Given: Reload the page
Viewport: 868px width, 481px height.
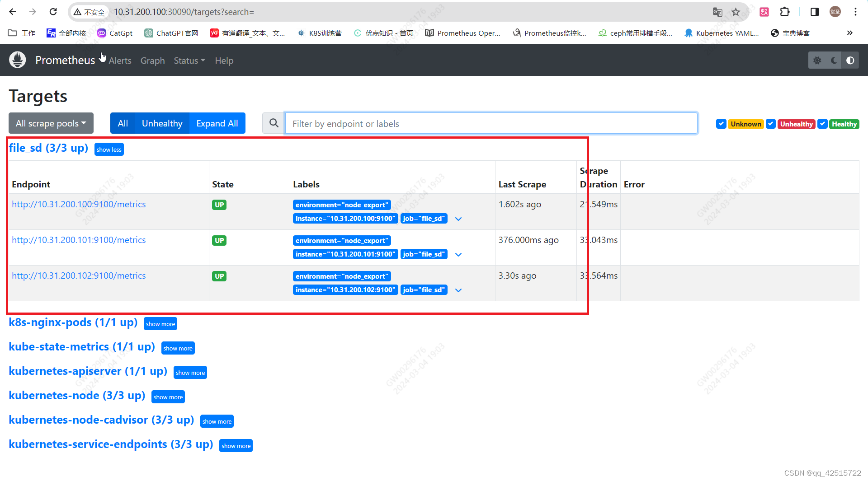Looking at the screenshot, I should [53, 12].
